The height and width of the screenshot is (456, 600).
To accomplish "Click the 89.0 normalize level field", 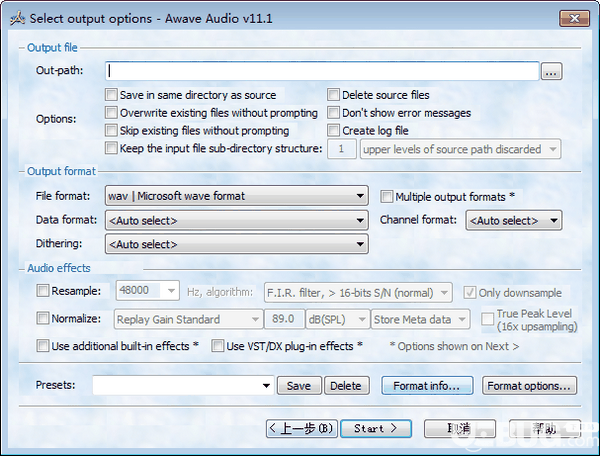I will click(x=284, y=319).
